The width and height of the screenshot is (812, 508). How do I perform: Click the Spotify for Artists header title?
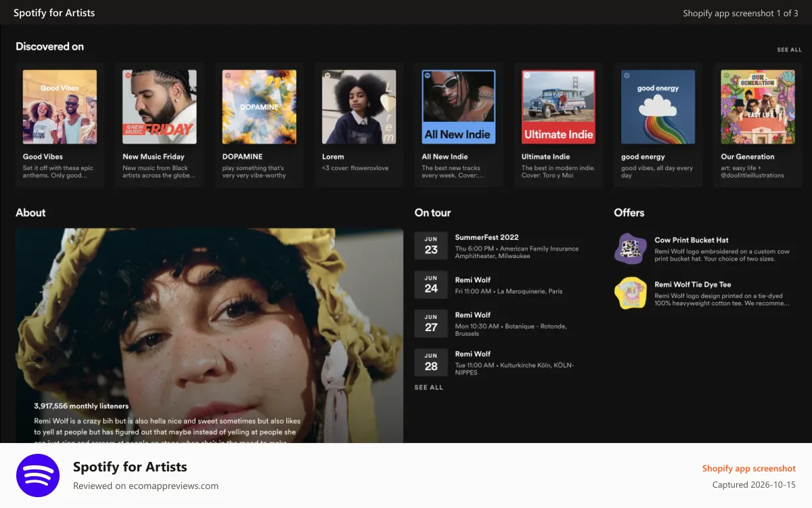tap(54, 13)
